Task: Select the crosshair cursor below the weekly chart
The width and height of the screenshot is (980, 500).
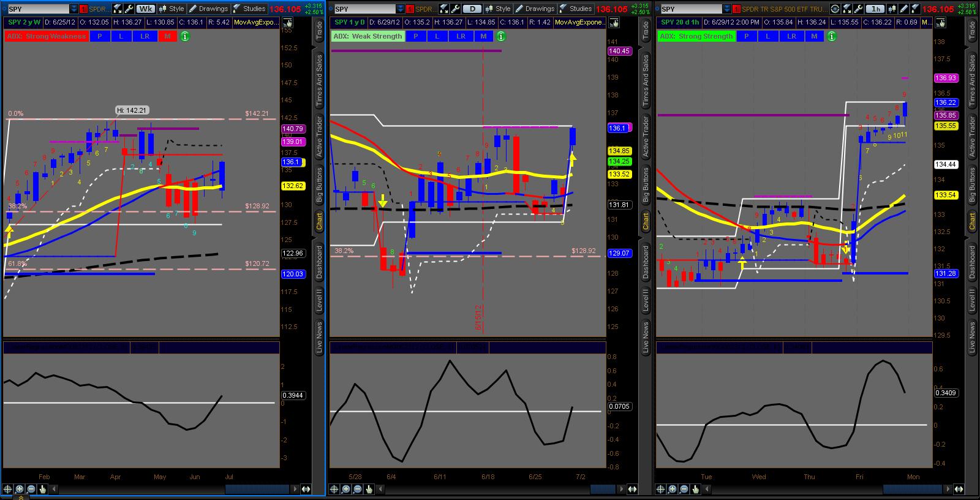Action: click(8, 489)
